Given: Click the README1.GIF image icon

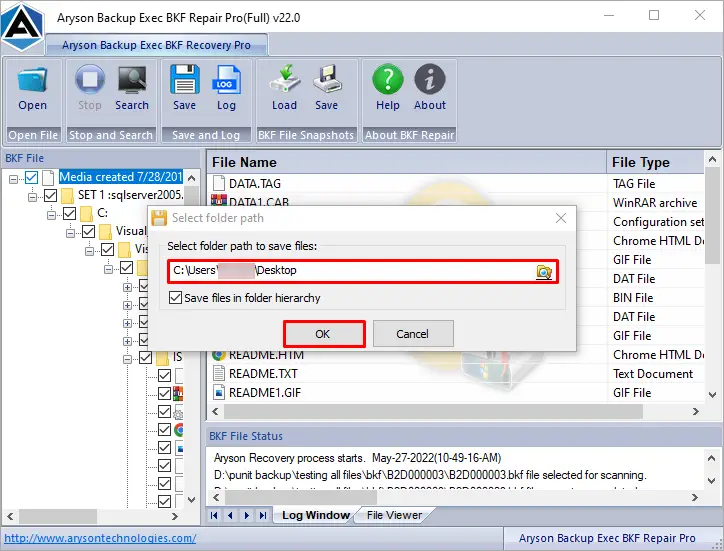Looking at the screenshot, I should (x=219, y=392).
